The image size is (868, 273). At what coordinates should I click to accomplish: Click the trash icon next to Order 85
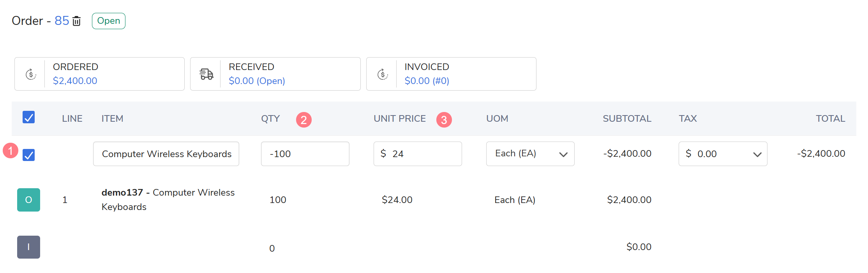pos(77,21)
